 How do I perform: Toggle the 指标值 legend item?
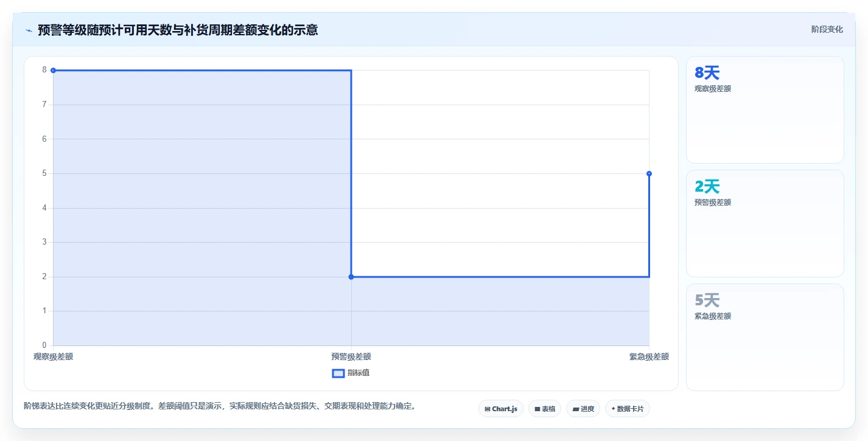pyautogui.click(x=351, y=373)
